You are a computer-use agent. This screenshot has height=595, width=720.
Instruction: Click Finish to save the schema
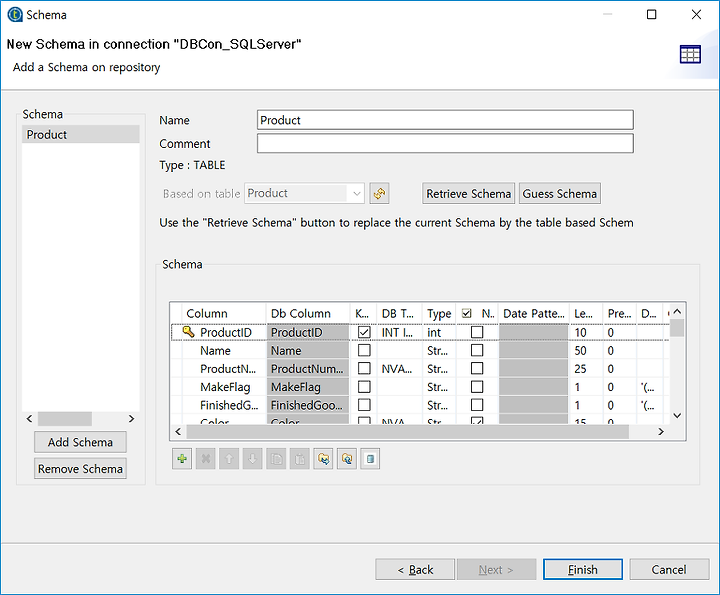(583, 569)
